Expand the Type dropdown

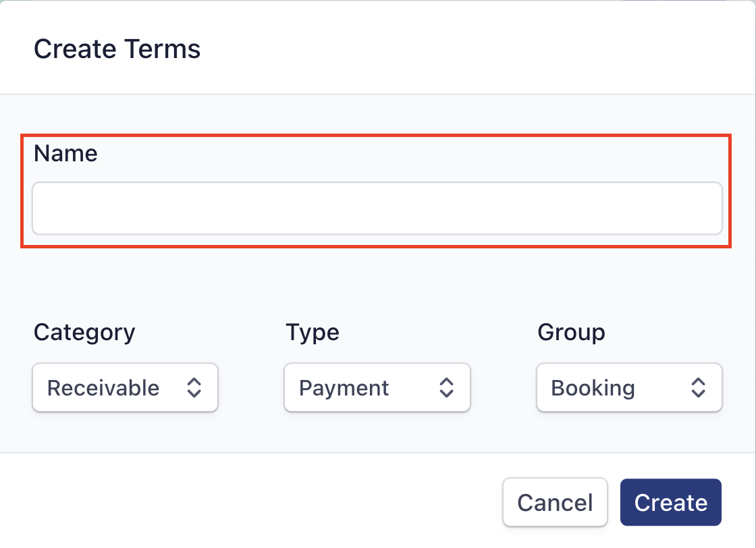pos(377,387)
